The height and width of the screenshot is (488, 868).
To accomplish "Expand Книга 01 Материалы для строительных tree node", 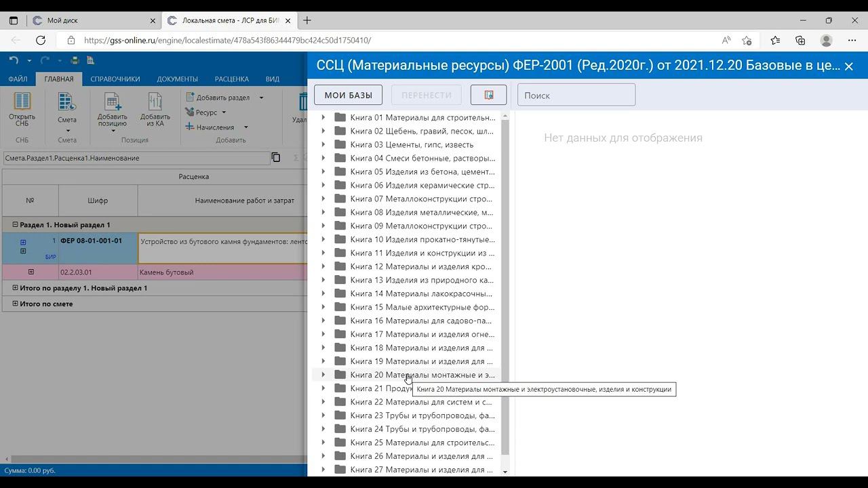I will 323,117.
